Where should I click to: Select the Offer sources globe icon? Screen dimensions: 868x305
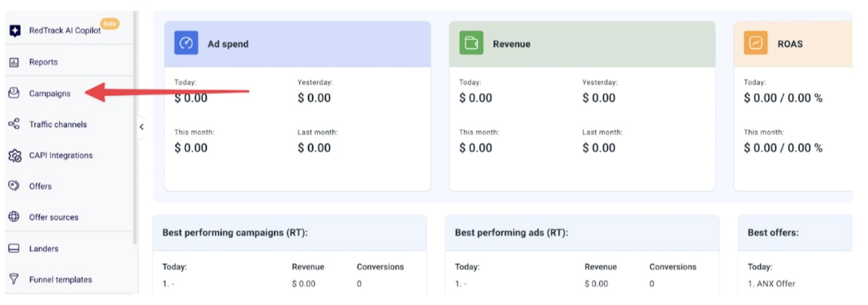coord(14,217)
